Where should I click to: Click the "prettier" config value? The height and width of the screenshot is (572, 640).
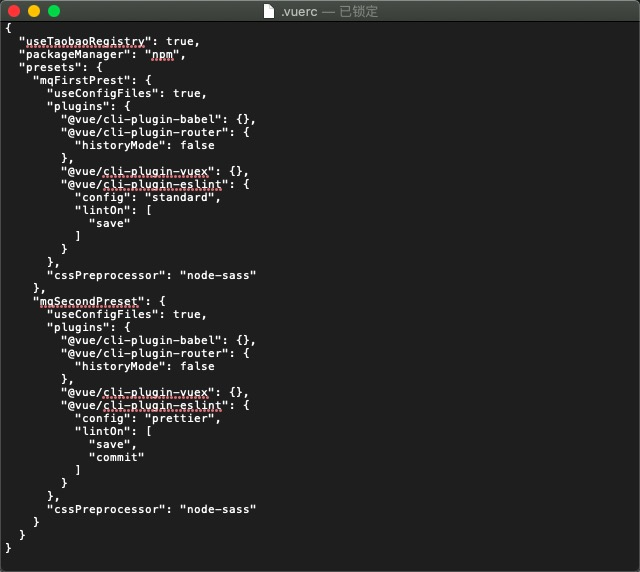click(x=180, y=418)
